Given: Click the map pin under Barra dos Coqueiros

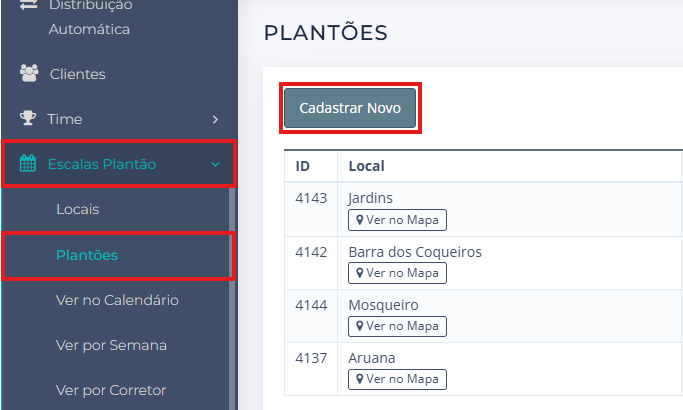Looking at the screenshot, I should tap(358, 273).
